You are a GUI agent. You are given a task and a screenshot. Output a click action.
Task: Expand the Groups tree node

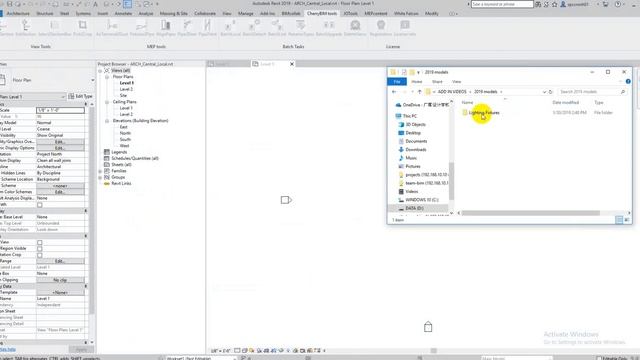coord(100,177)
